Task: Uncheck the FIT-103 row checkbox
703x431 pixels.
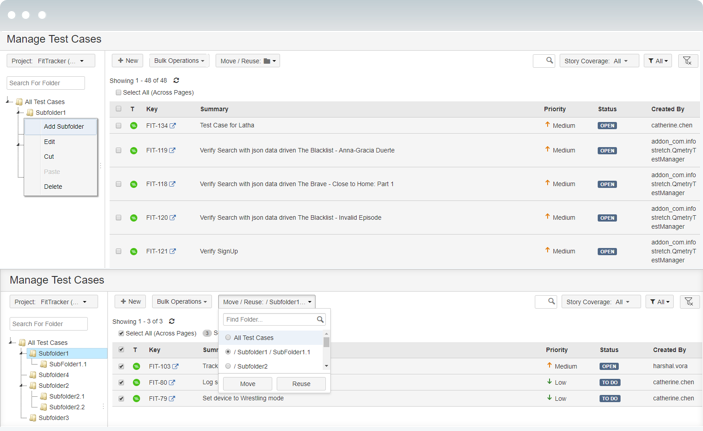Action: point(121,366)
